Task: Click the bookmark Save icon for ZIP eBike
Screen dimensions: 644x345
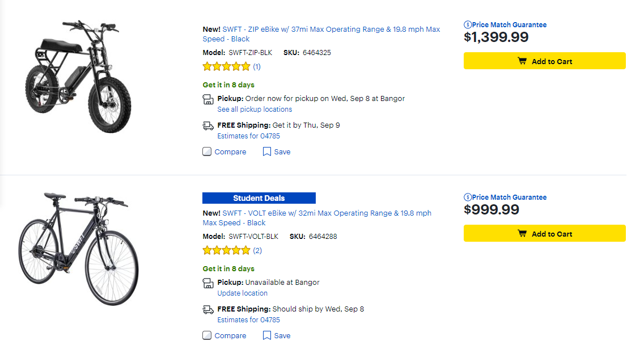Action: [x=267, y=152]
